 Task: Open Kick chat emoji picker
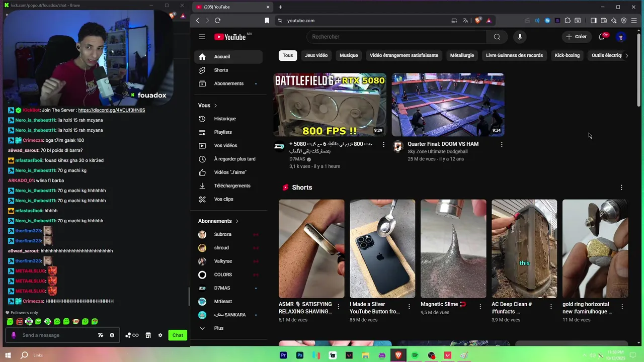(112, 335)
